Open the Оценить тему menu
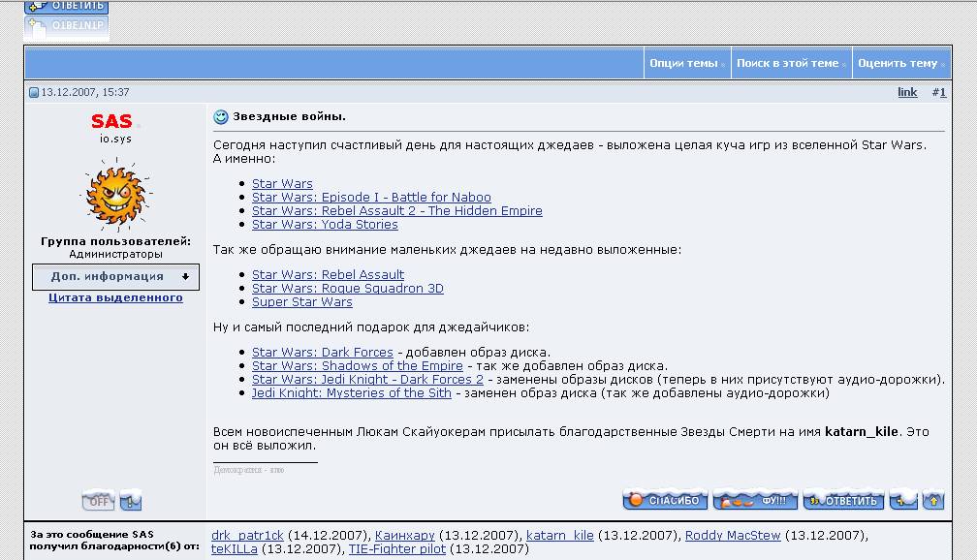The width and height of the screenshot is (977, 560). [x=901, y=63]
